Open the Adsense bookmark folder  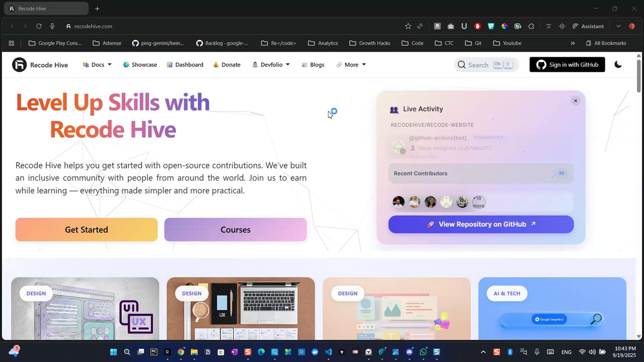(x=107, y=43)
